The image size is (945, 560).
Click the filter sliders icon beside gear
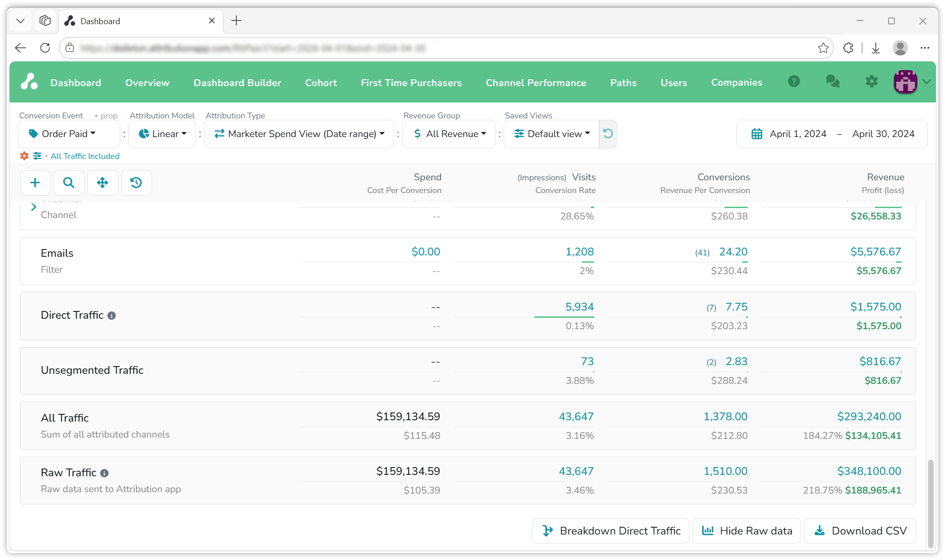[37, 156]
